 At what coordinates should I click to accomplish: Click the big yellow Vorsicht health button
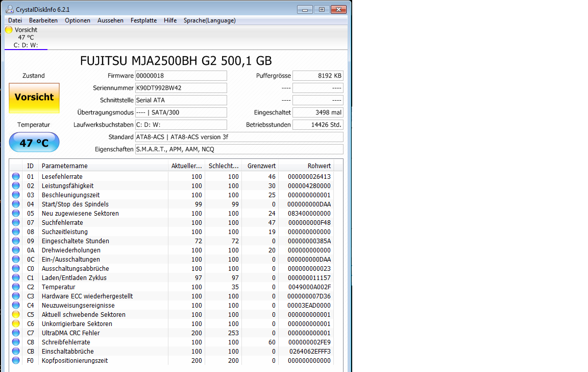34,98
